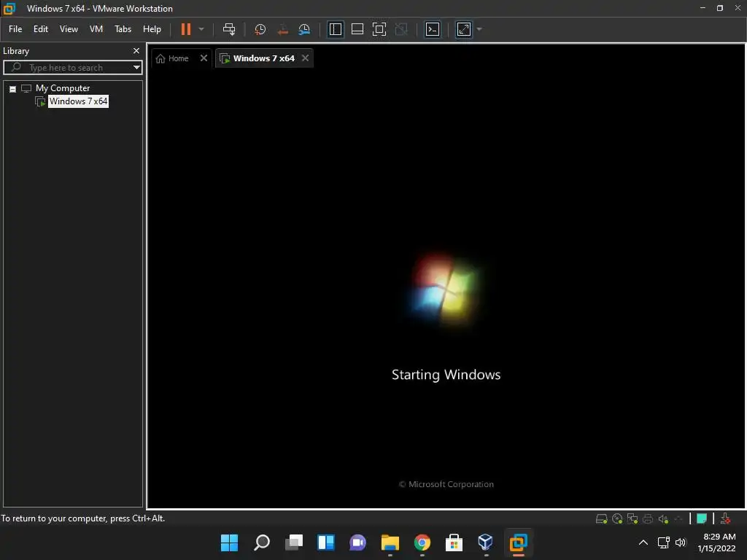Open VirtualBox from the taskbar

point(486,542)
